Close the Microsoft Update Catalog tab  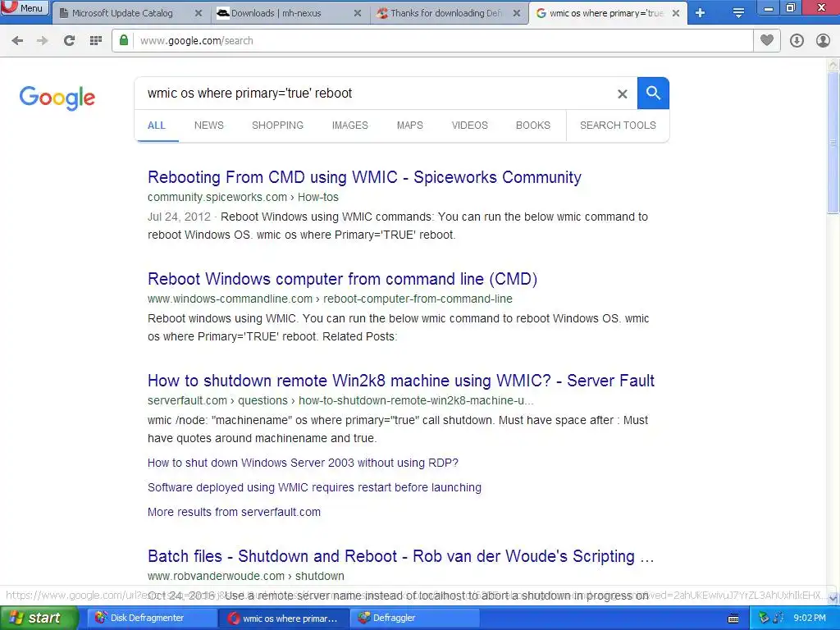[199, 13]
